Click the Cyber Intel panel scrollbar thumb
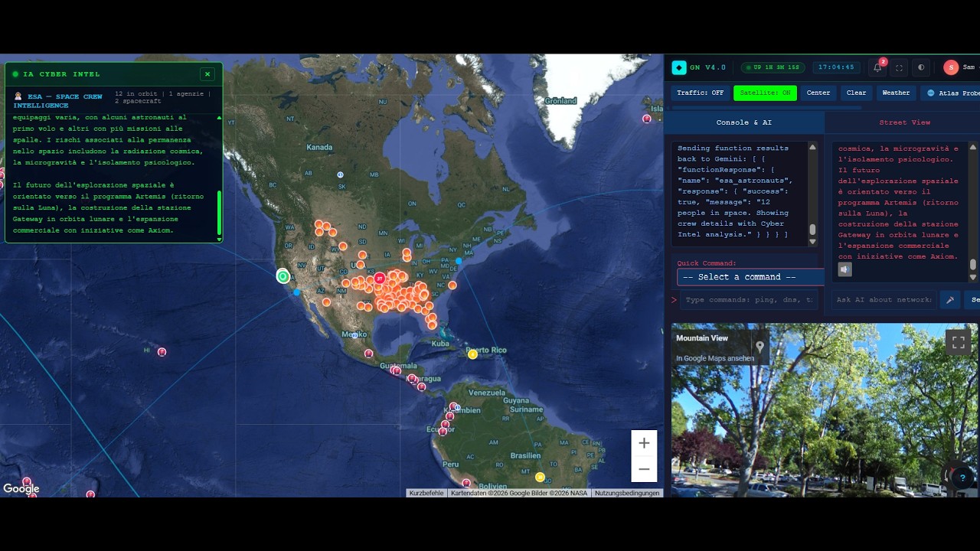 pyautogui.click(x=220, y=213)
